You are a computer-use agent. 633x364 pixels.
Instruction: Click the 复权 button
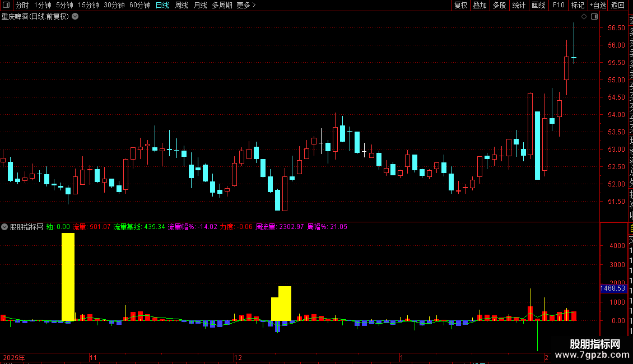pos(460,5)
